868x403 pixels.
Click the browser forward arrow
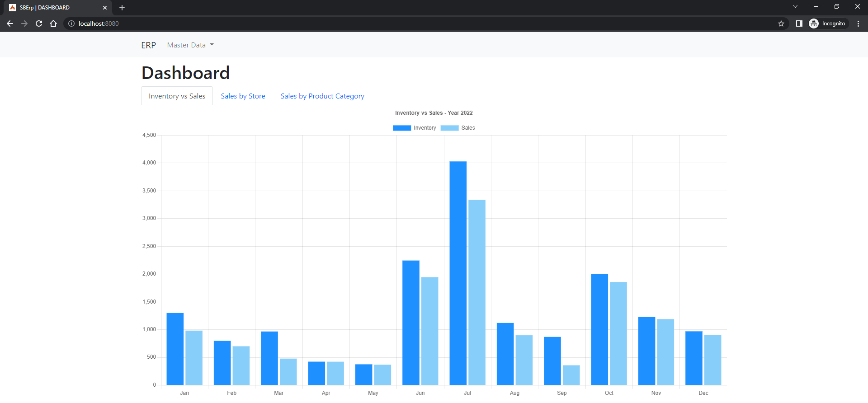[x=24, y=23]
